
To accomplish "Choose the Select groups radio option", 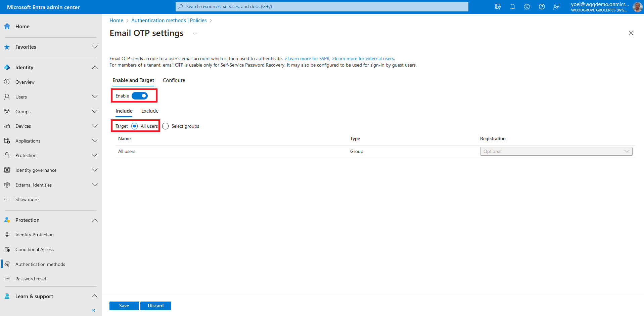I will (x=166, y=126).
